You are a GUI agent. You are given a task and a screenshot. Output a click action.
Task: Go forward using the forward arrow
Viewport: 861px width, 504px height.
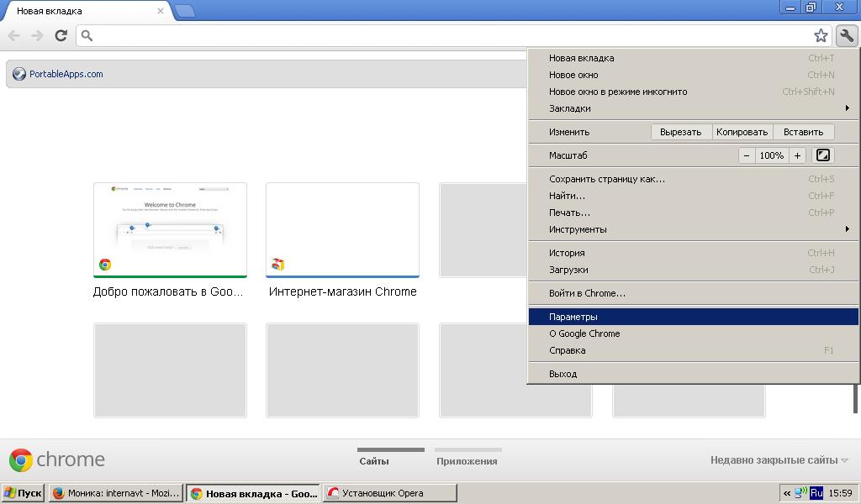[x=37, y=35]
